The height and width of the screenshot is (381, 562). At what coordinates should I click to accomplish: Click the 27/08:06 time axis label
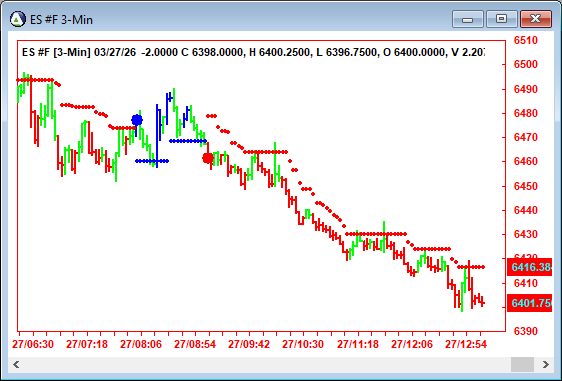(141, 344)
